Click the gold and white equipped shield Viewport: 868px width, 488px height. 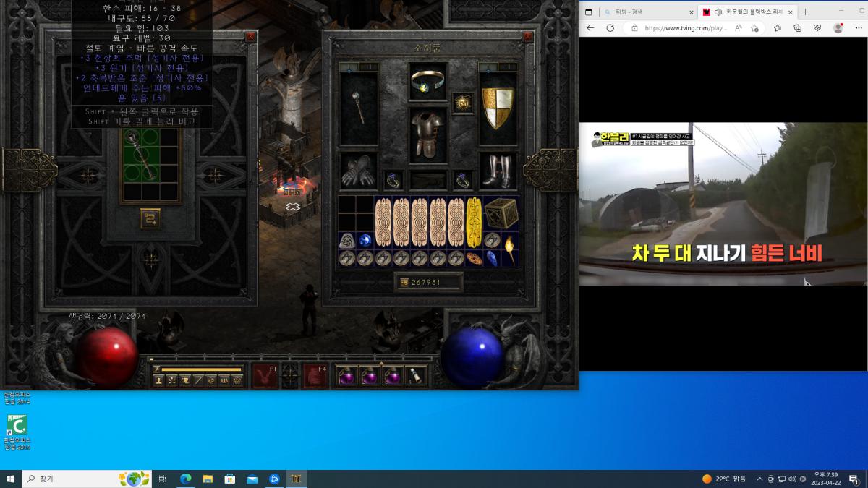[x=498, y=108]
